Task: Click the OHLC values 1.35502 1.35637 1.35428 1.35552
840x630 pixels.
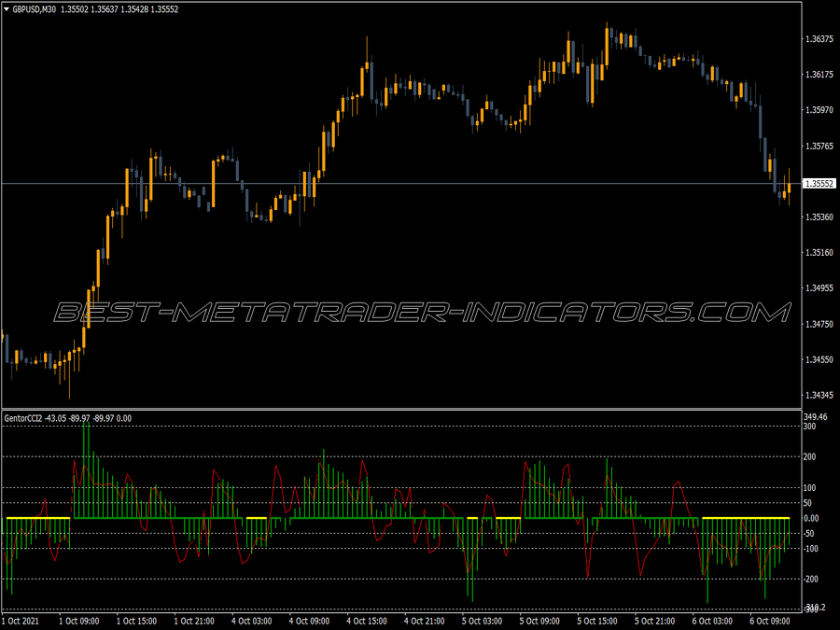Action: point(119,9)
